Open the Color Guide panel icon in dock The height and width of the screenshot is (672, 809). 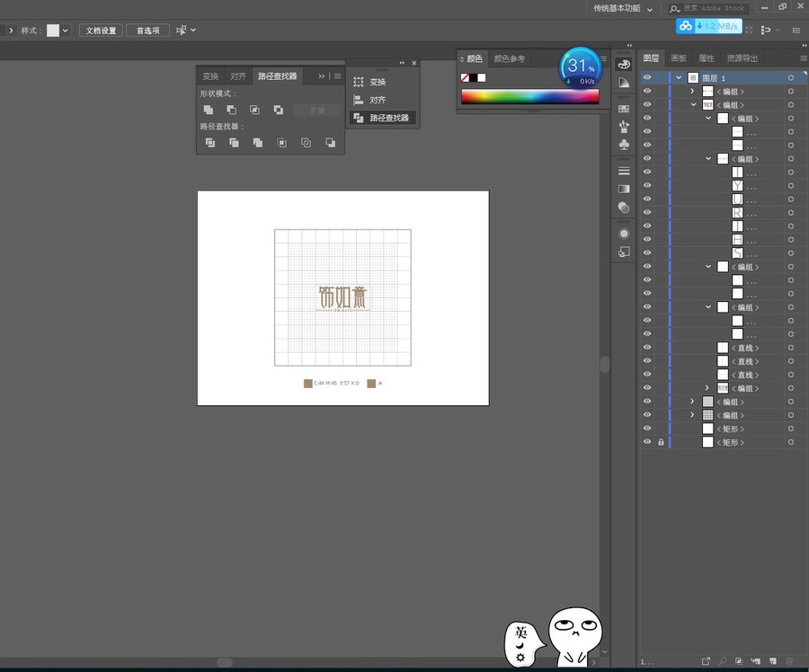[x=624, y=83]
